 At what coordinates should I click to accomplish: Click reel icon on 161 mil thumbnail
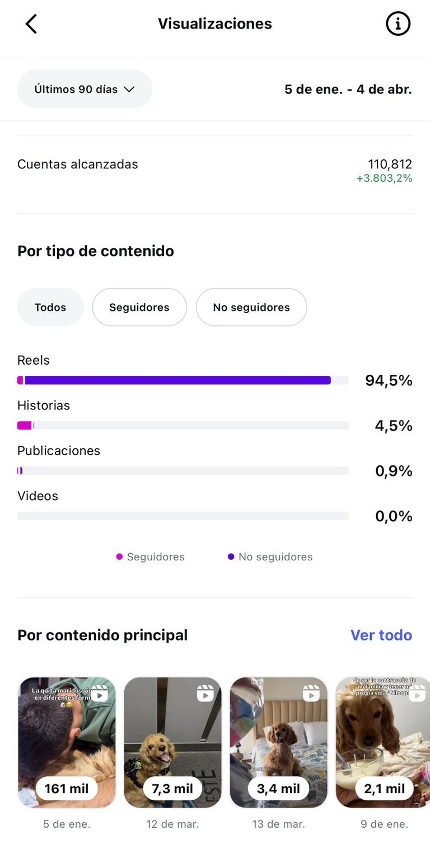tap(100, 694)
